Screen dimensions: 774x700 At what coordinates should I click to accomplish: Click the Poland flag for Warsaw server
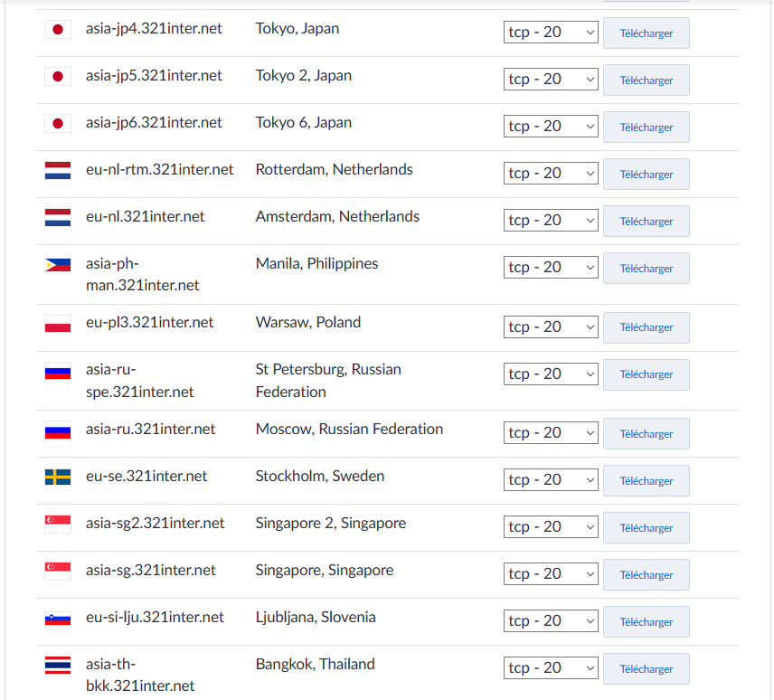(58, 324)
